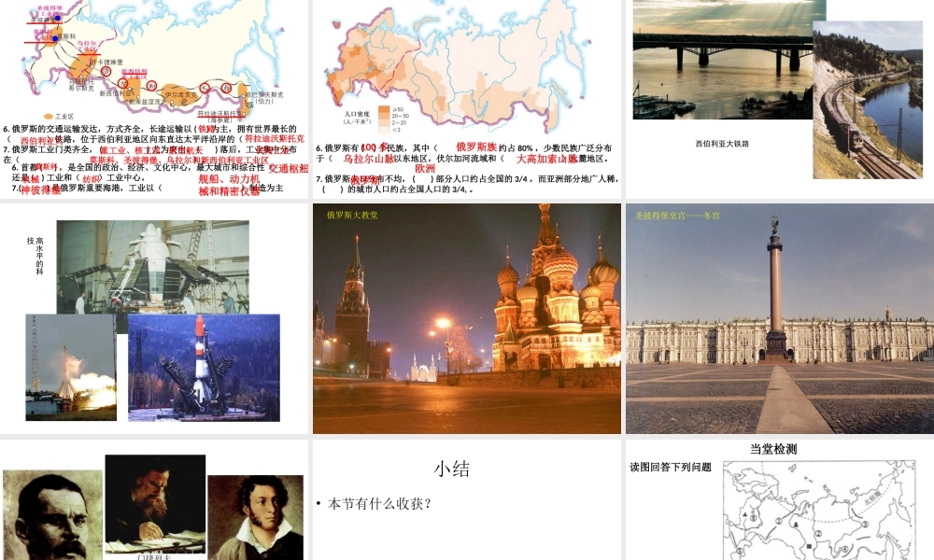Select the red answer 欧洲
This screenshot has height=560, width=934.
tap(425, 168)
